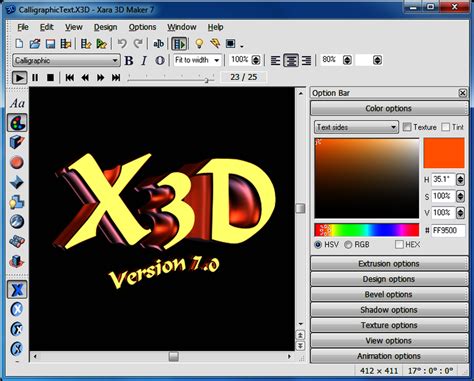Expand Extrusion options panel

pyautogui.click(x=389, y=264)
